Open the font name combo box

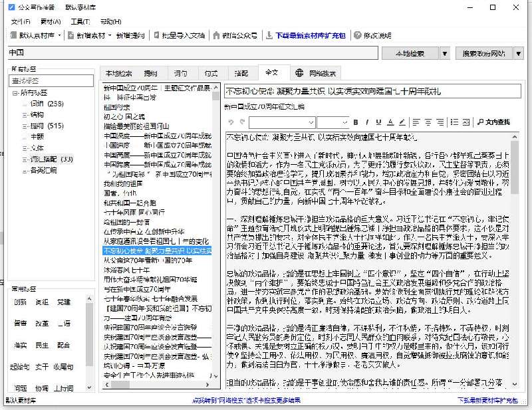click(x=281, y=122)
